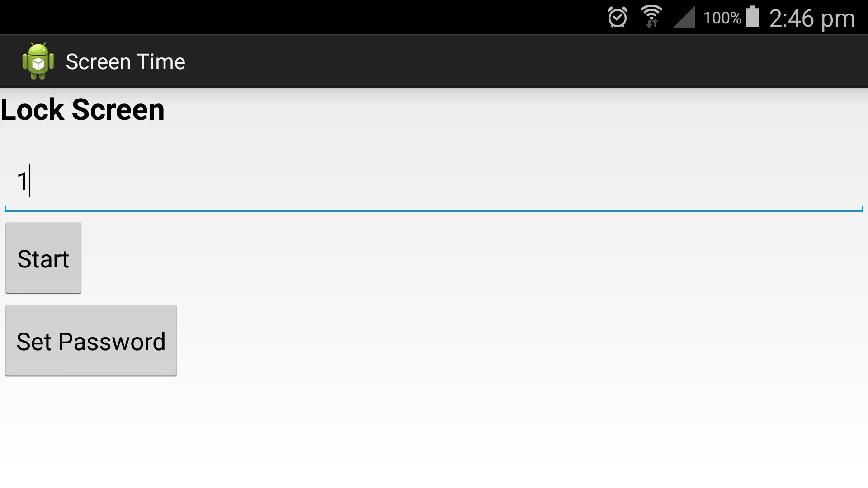Click the Start button
This screenshot has height=488, width=868.
43,258
